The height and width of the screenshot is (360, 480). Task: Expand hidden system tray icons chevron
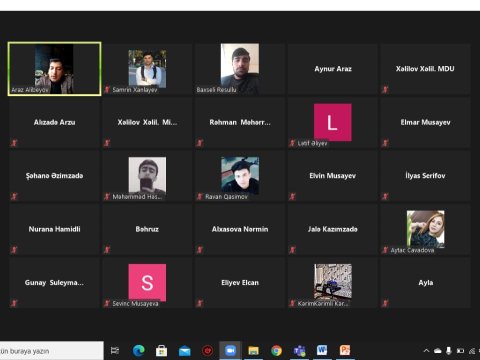426,351
